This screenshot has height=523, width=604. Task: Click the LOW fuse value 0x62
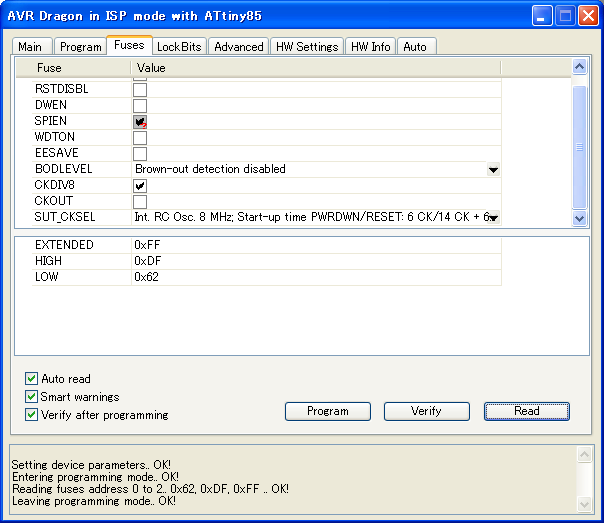pos(146,277)
